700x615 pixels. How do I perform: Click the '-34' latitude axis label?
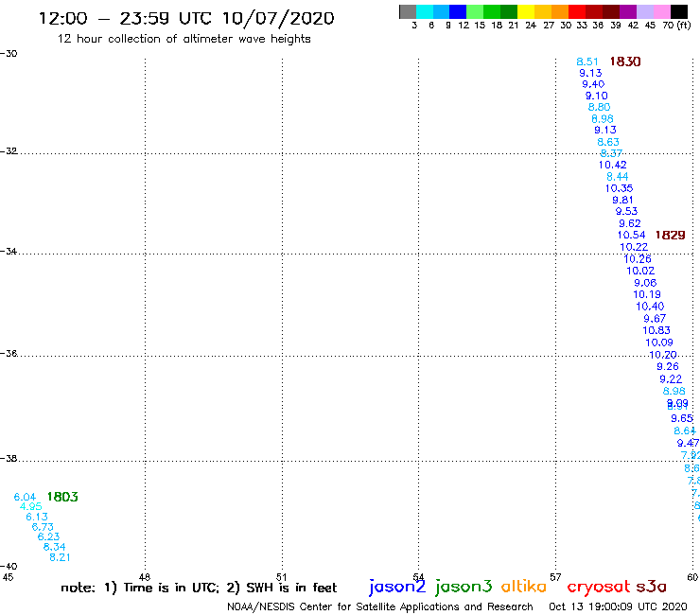tap(9, 252)
